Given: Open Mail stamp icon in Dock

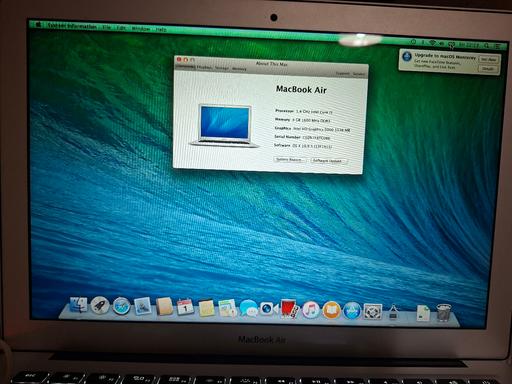Looking at the screenshot, I should pos(143,306).
